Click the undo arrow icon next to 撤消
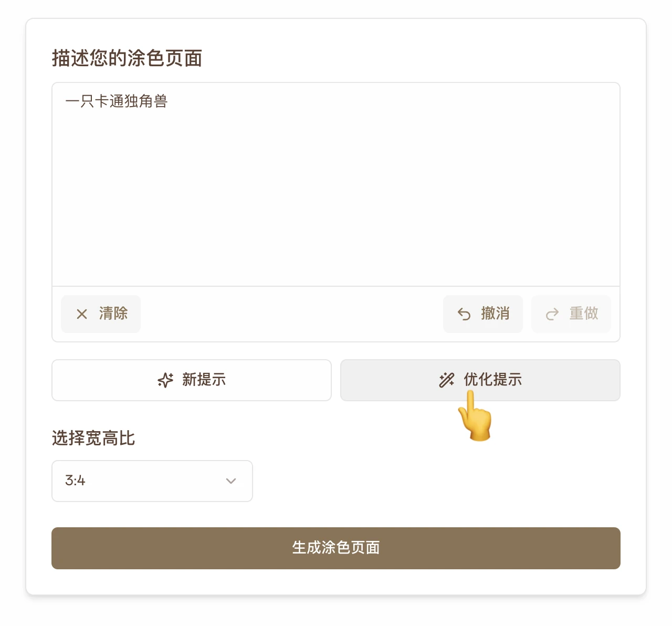This screenshot has width=672, height=626. [464, 314]
